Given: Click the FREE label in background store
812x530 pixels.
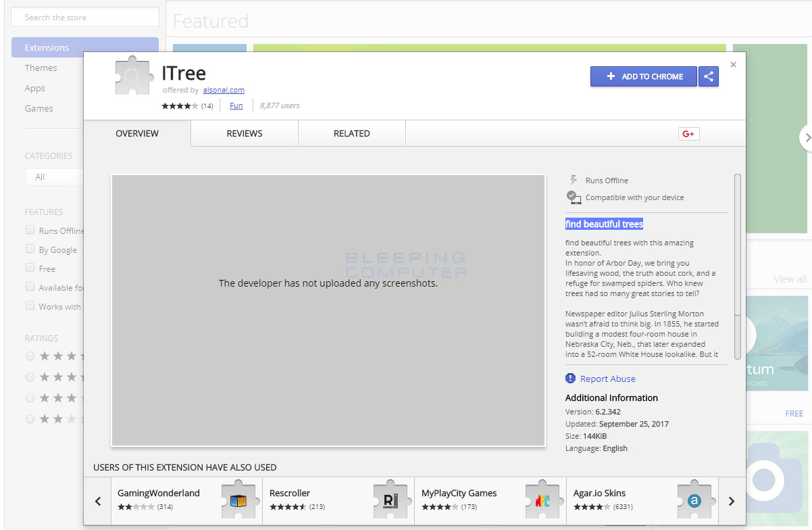Looking at the screenshot, I should coord(794,414).
